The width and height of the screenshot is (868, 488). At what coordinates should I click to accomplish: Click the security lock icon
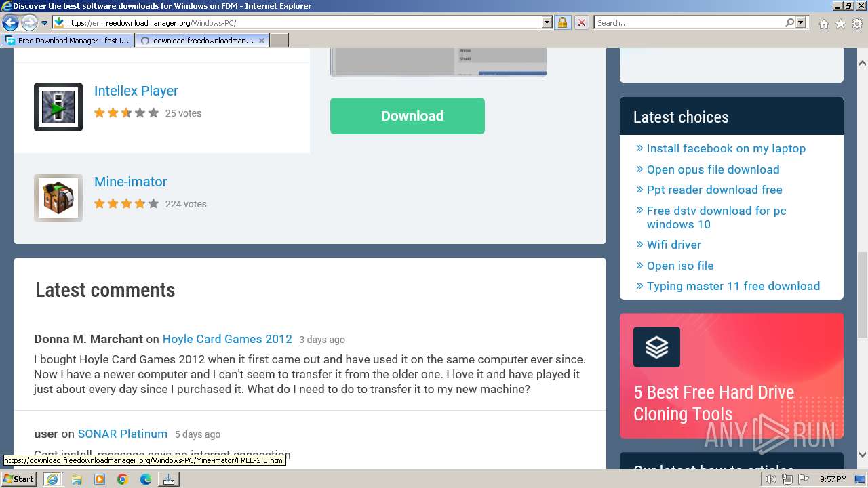(x=562, y=22)
